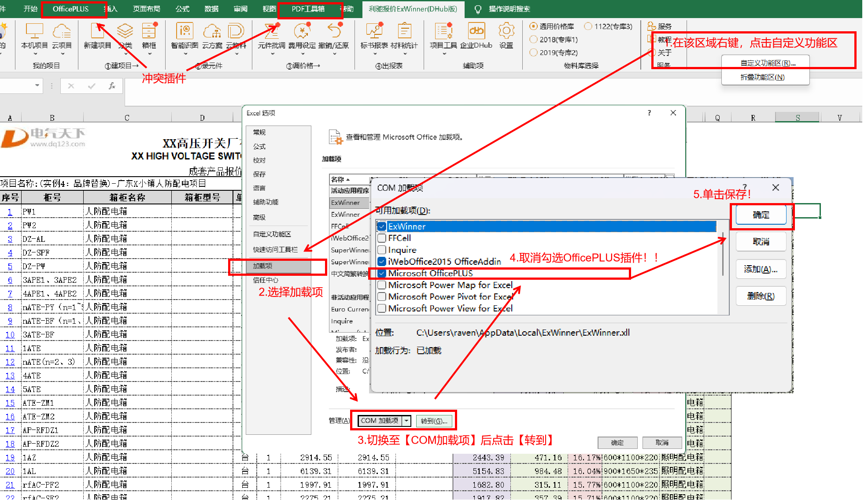This screenshot has height=500, width=868.
Task: Check the Inquire add-in checkbox
Action: tap(382, 250)
